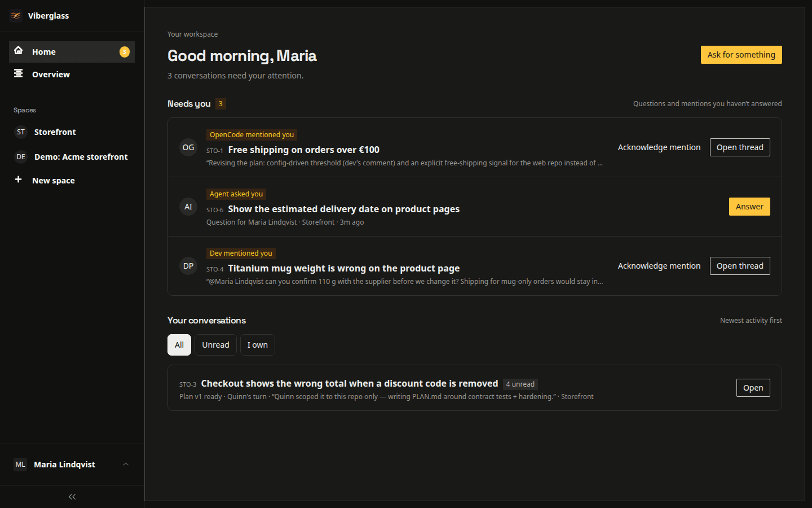This screenshot has width=812, height=508.
Task: Open Overview in the sidebar
Action: click(72, 75)
